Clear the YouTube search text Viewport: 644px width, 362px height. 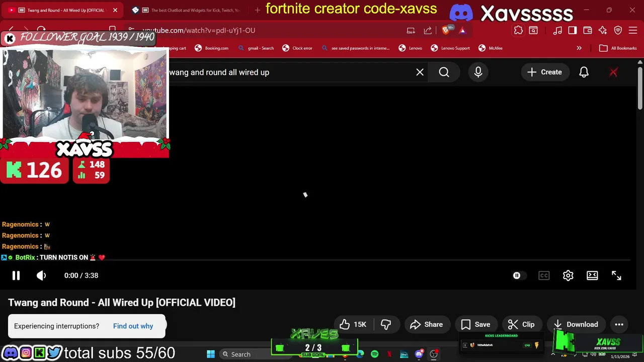click(x=420, y=72)
